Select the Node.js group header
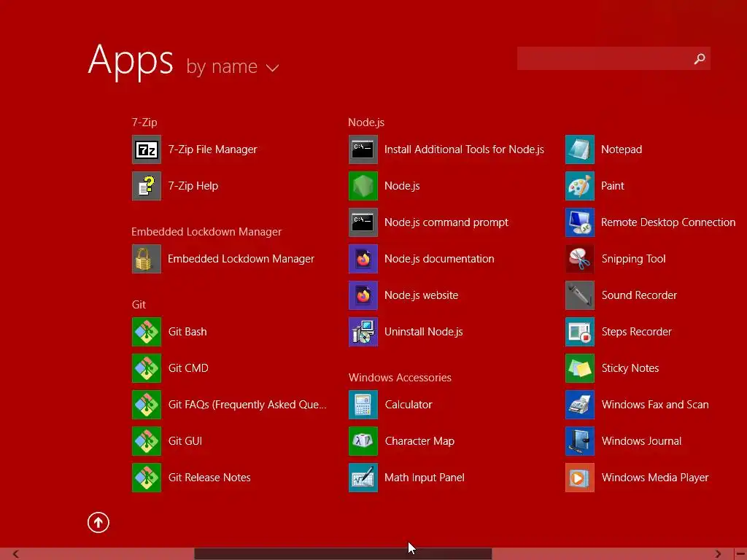This screenshot has height=560, width=747. tap(366, 122)
